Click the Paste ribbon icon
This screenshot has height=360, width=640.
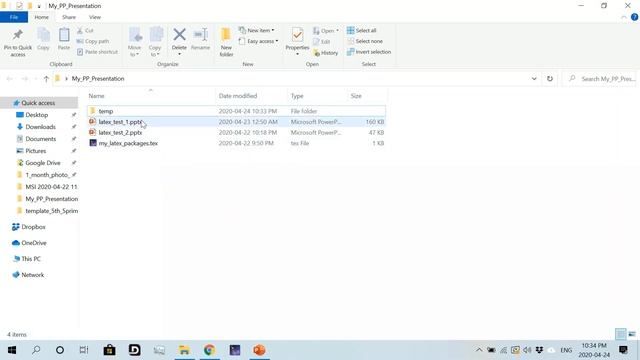coord(64,35)
